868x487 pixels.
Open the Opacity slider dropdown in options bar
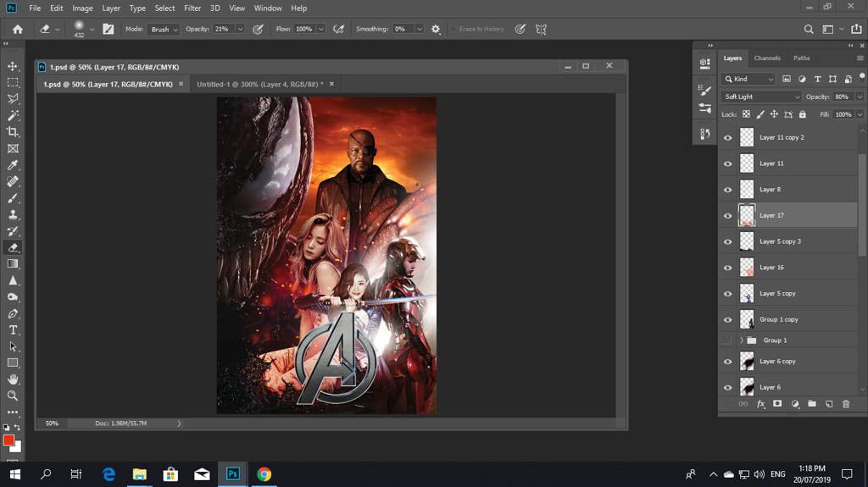(x=240, y=30)
